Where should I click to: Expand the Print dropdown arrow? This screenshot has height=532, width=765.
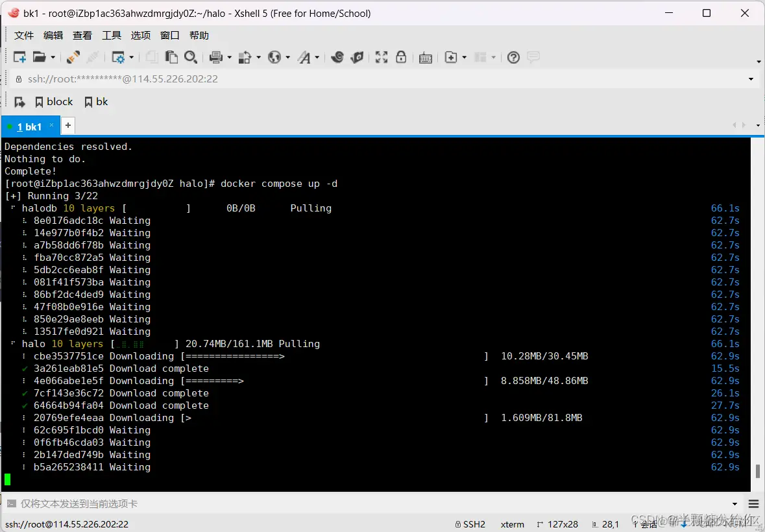tap(229, 58)
